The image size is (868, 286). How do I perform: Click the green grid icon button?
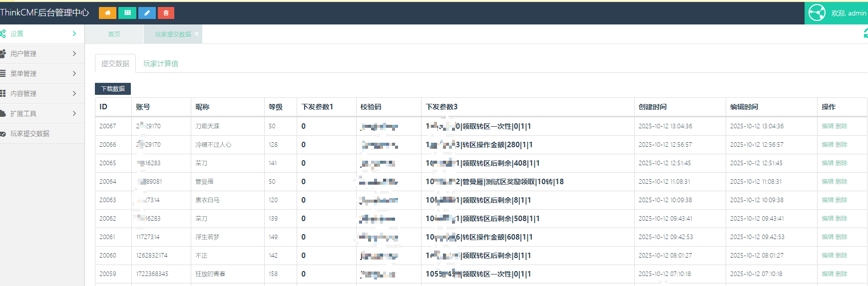(x=127, y=13)
